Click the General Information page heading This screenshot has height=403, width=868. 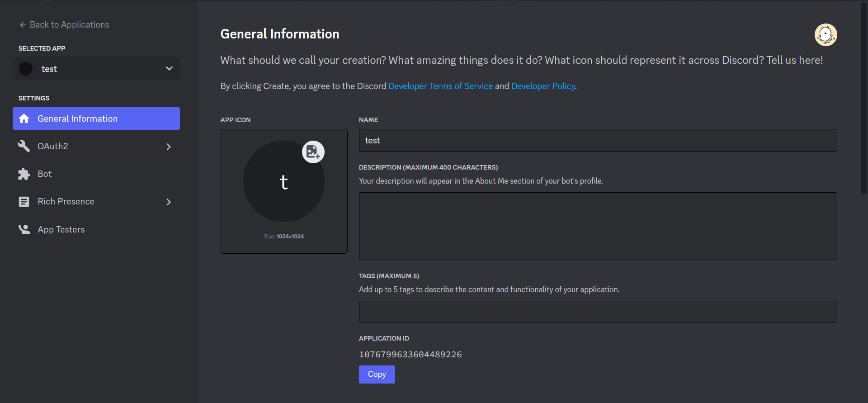click(x=280, y=34)
